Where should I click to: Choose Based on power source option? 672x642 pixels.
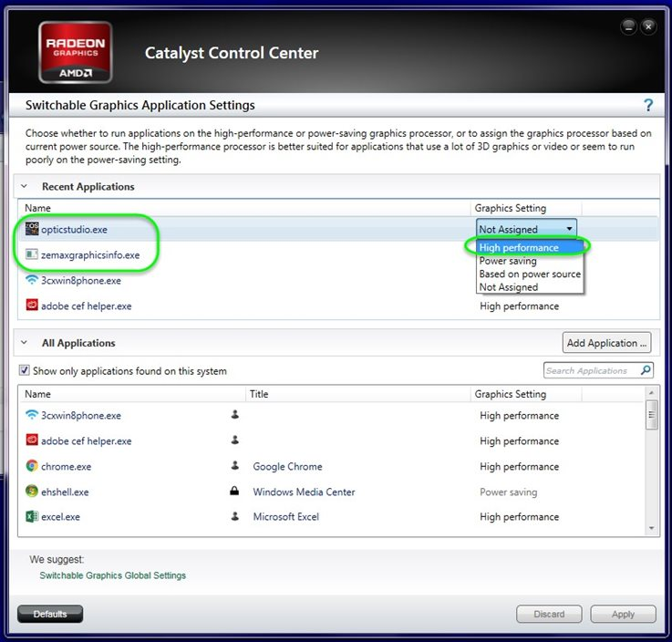pyautogui.click(x=530, y=274)
